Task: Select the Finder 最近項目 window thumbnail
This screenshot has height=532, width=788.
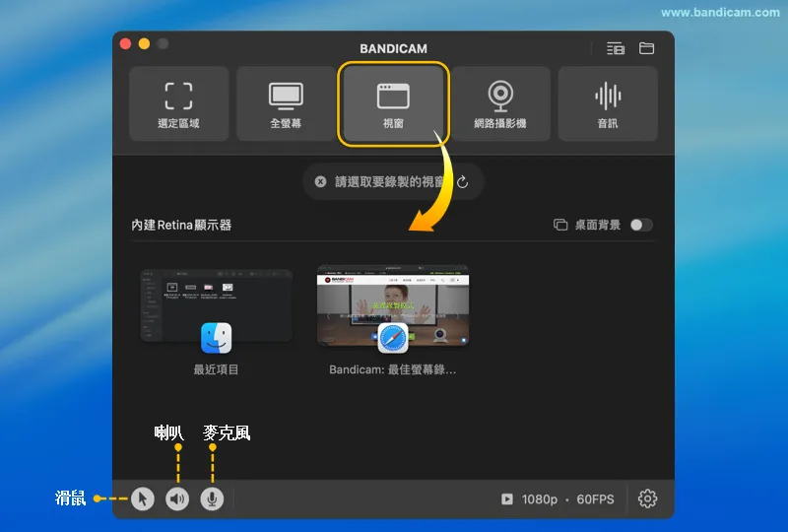Action: click(216, 306)
